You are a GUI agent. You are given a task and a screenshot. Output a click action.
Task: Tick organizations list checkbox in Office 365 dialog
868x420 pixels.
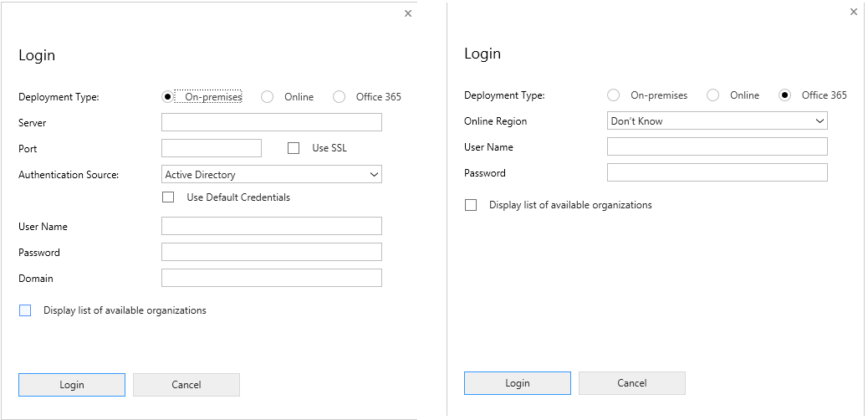[471, 205]
